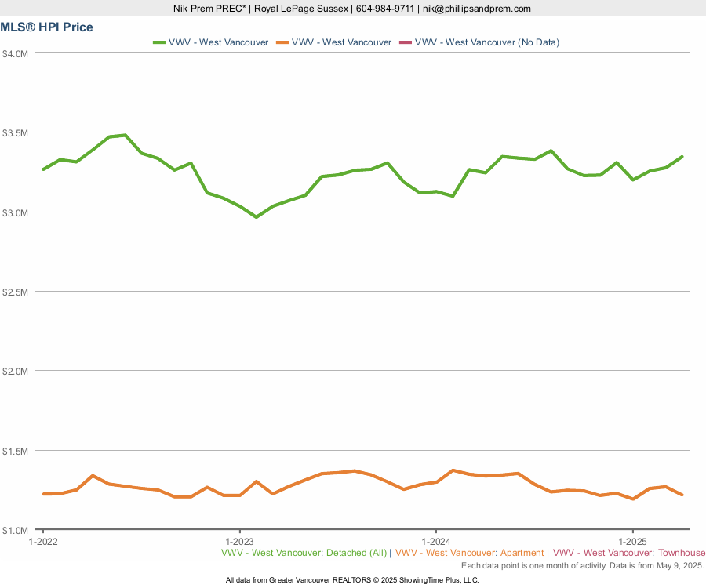706x588 pixels.
Task: Click the green line's lowest point in early 2023
Action: (x=256, y=216)
